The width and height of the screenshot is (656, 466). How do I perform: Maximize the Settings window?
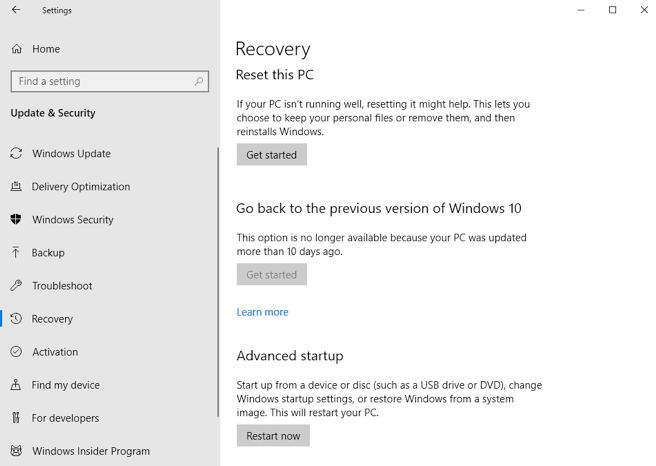[x=612, y=10]
